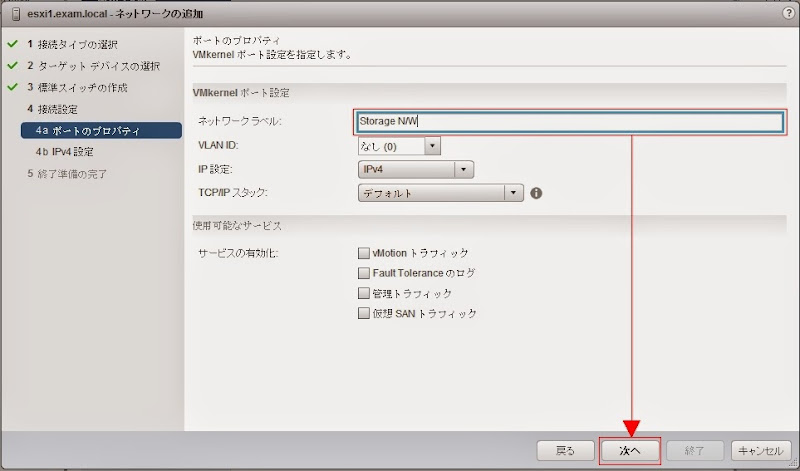800x471 pixels.
Task: Select step 5 終了準備の完了
Action: (67, 174)
